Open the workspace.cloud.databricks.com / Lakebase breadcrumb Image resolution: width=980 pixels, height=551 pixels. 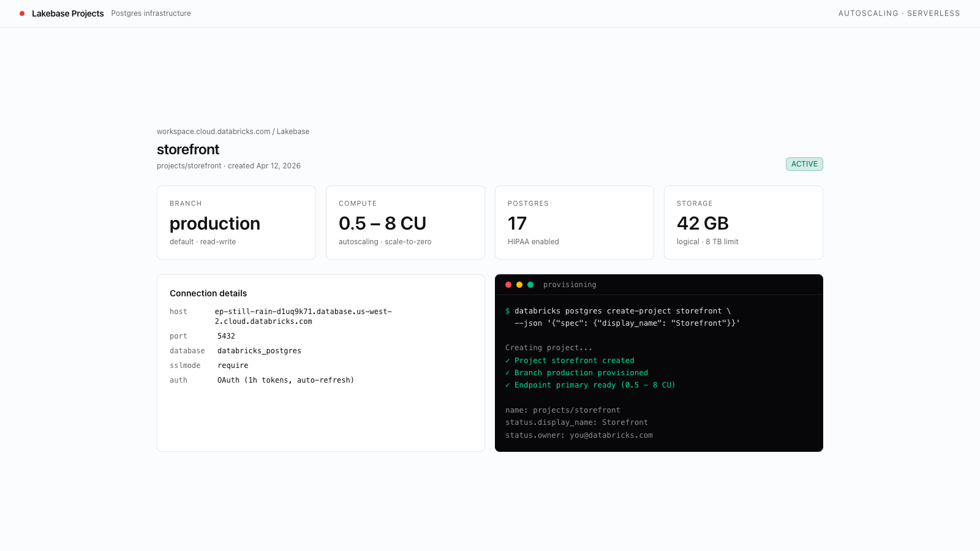(x=233, y=132)
